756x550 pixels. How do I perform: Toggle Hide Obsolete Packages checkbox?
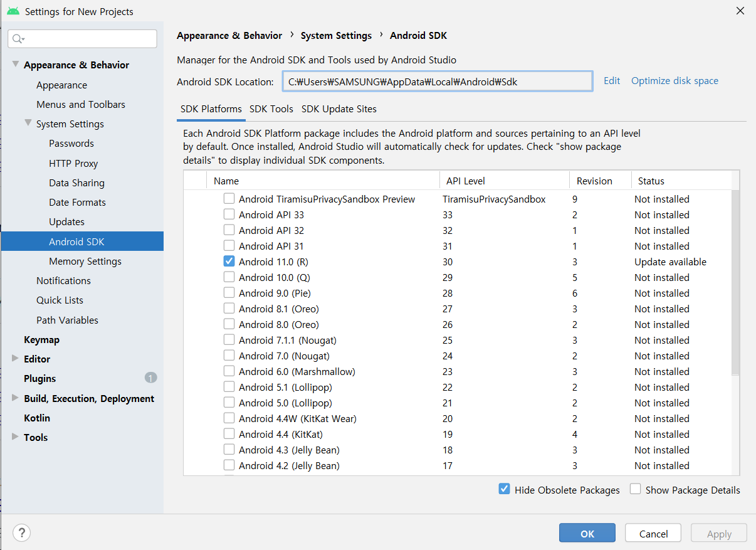504,489
